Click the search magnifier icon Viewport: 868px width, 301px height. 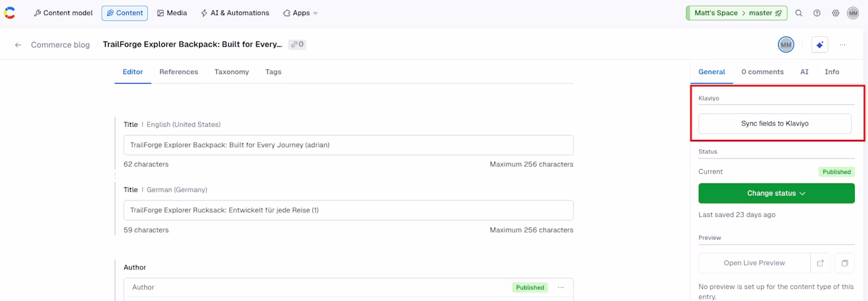799,13
